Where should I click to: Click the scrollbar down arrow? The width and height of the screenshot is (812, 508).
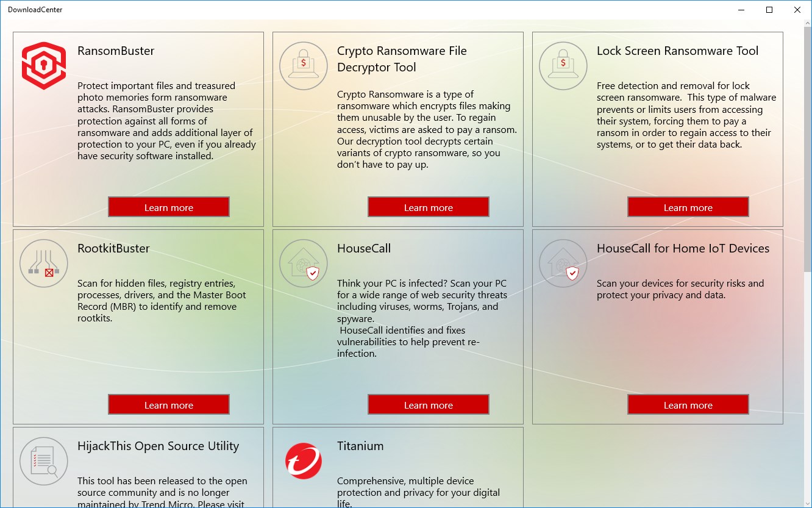[807, 503]
